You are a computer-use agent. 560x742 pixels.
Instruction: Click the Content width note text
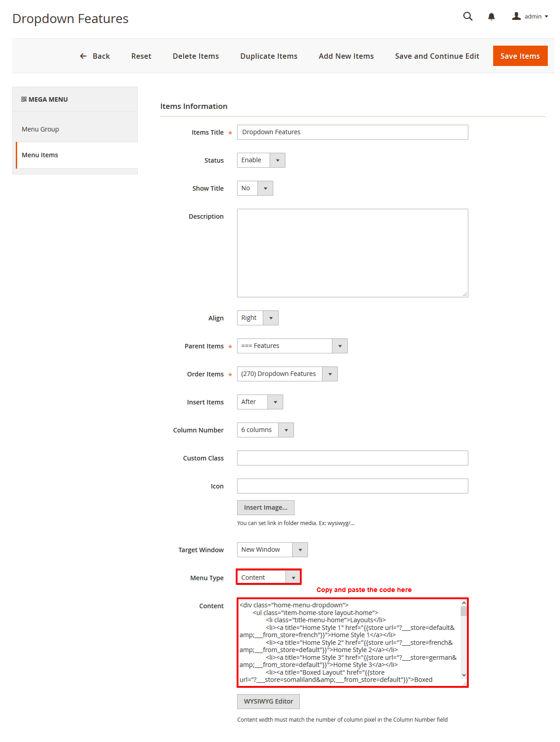coord(342,720)
